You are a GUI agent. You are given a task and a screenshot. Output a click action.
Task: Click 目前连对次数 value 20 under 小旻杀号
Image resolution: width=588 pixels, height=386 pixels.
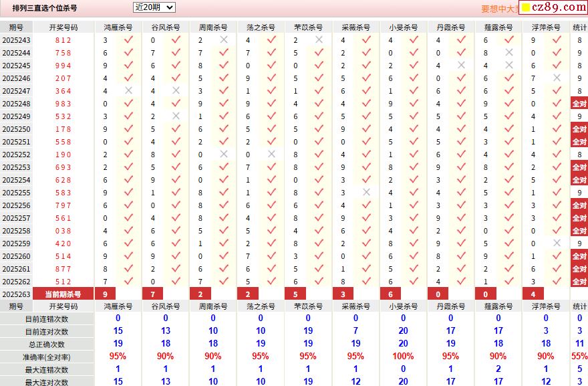point(403,330)
